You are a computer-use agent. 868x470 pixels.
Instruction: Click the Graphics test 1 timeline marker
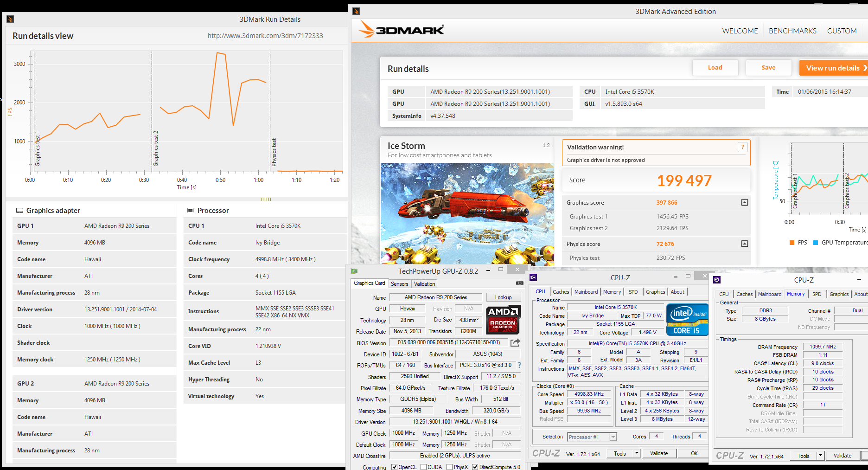click(x=38, y=149)
